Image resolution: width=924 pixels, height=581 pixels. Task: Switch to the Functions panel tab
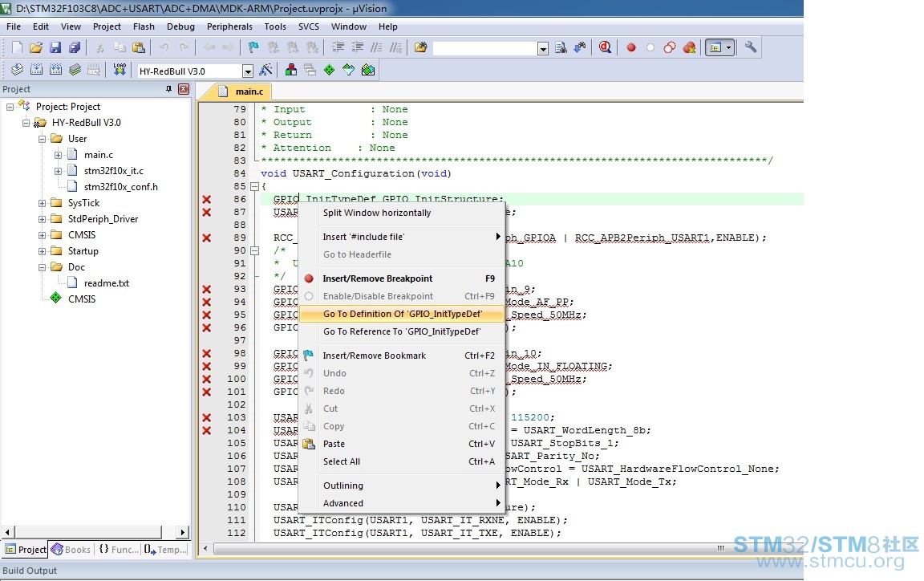click(x=119, y=549)
